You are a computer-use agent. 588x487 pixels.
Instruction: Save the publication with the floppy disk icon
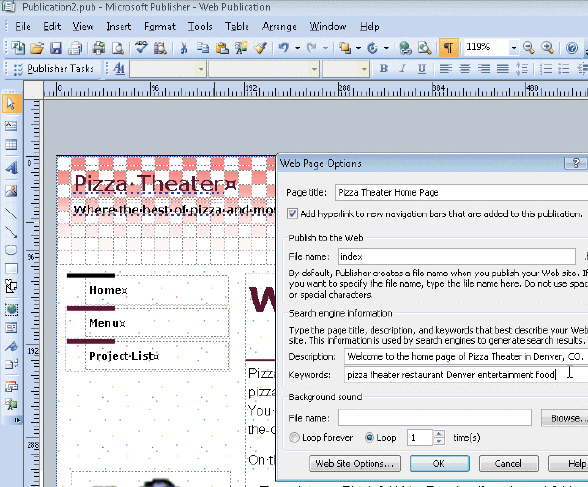click(x=56, y=48)
